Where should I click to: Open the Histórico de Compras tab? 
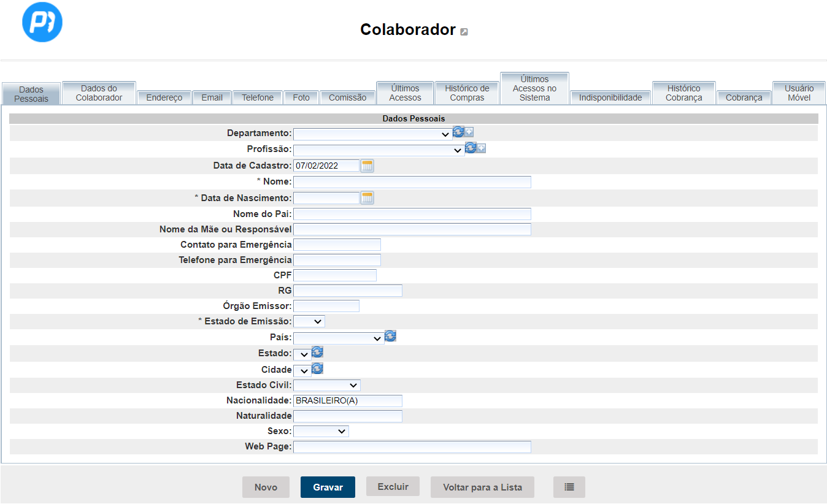(467, 93)
